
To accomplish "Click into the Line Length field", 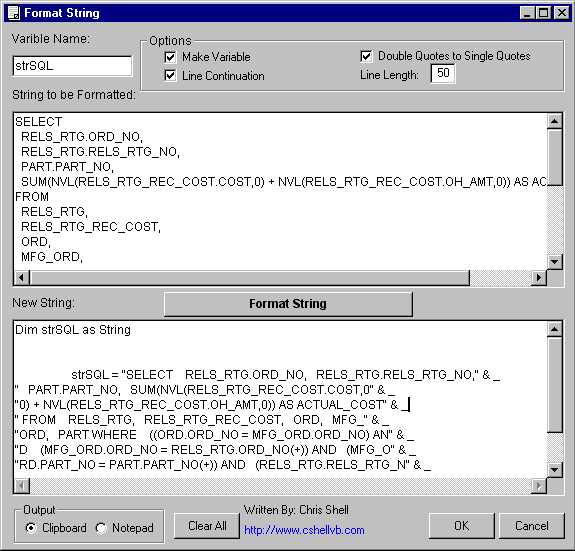I will [443, 73].
